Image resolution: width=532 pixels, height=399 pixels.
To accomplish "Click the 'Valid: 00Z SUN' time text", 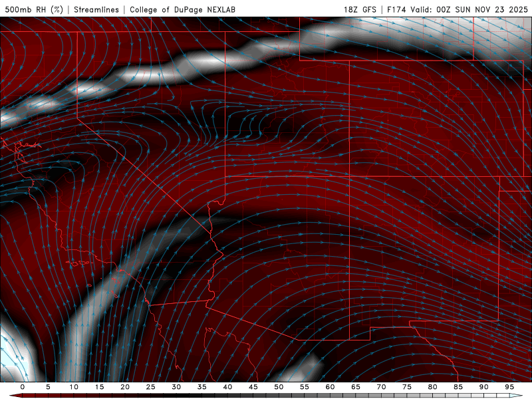I will pyautogui.click(x=440, y=9).
